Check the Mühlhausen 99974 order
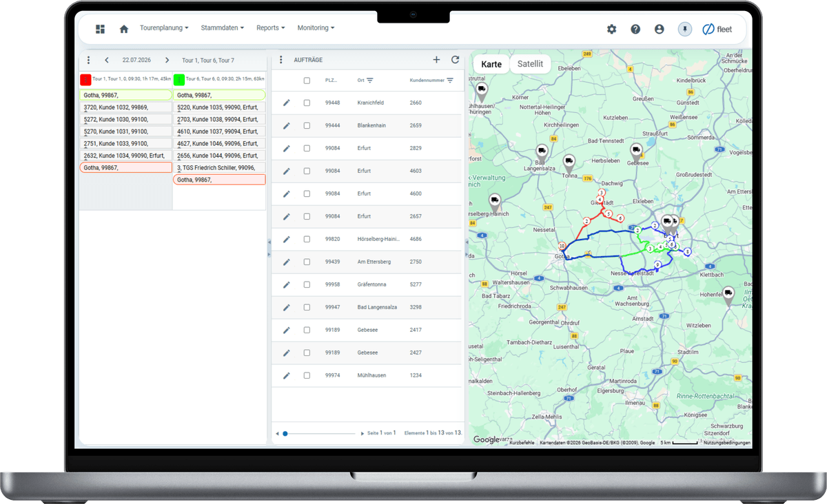The image size is (827, 504). [x=307, y=375]
